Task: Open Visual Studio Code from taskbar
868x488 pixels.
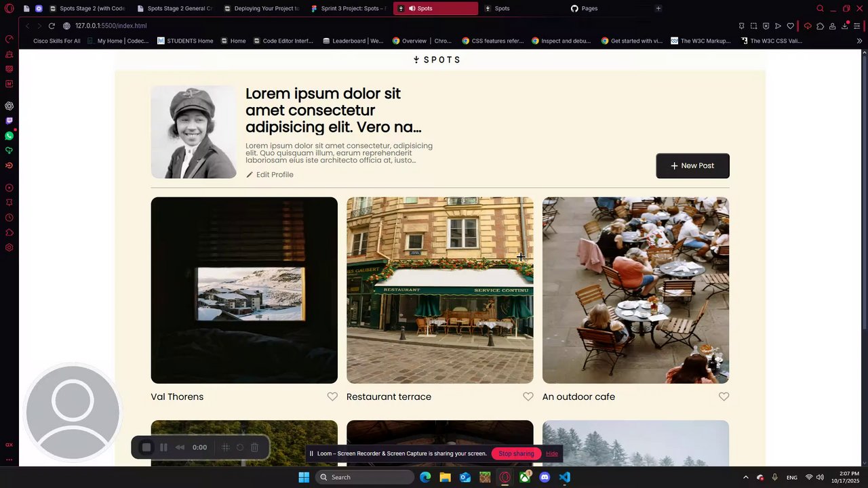Action: point(565,477)
